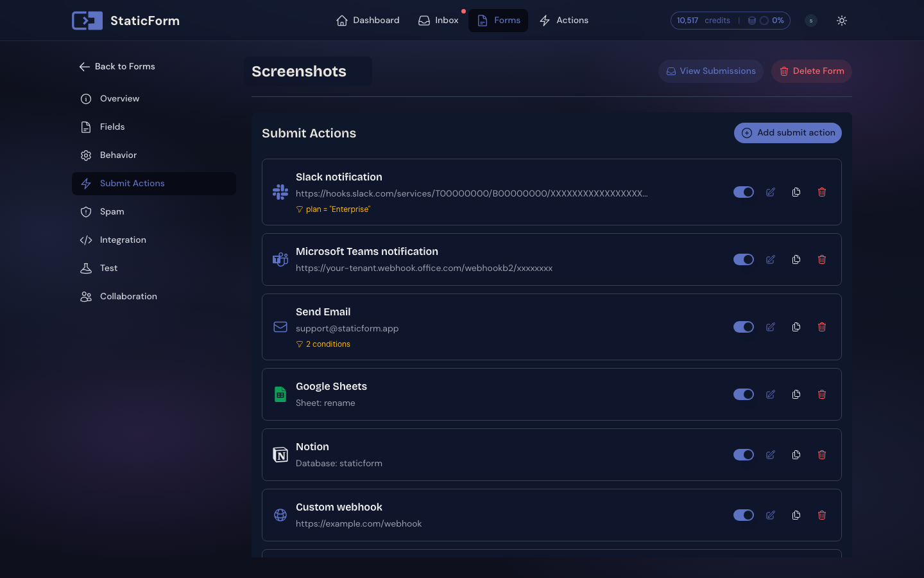Viewport: 924px width, 578px height.
Task: Delete the Google Sheets action
Action: coord(822,394)
